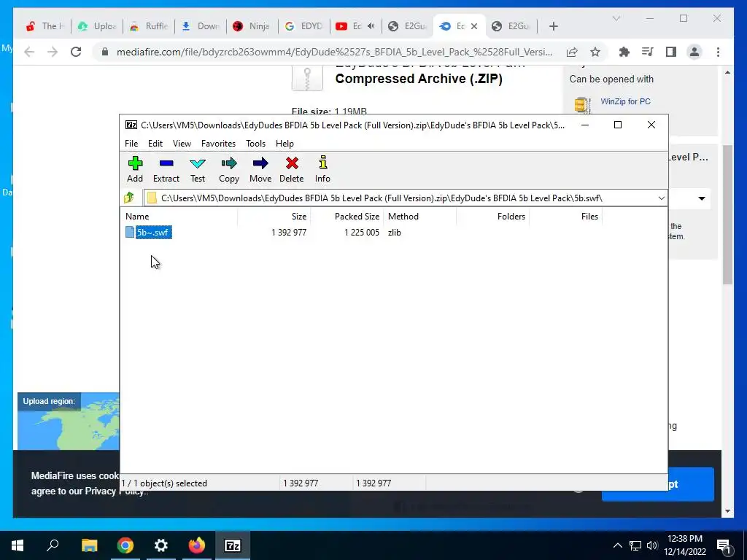Run the Test archive tool
This screenshot has height=560, width=747.
[x=197, y=169]
